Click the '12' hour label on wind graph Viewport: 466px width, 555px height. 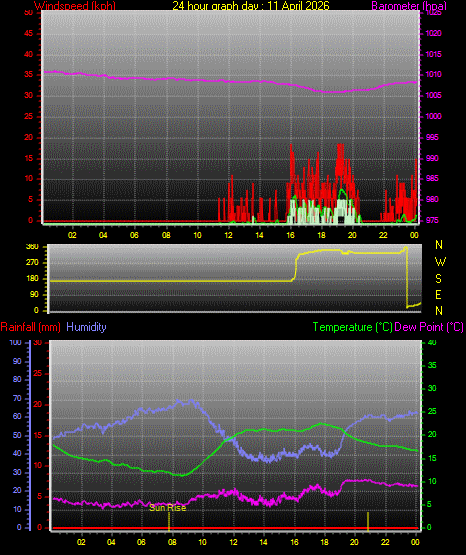[228, 235]
